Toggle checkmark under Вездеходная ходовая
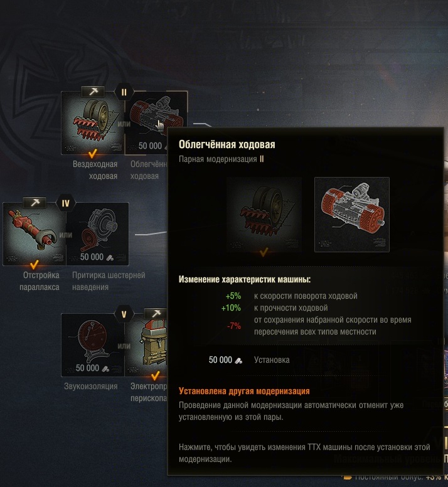This screenshot has height=487, width=448. click(x=92, y=153)
